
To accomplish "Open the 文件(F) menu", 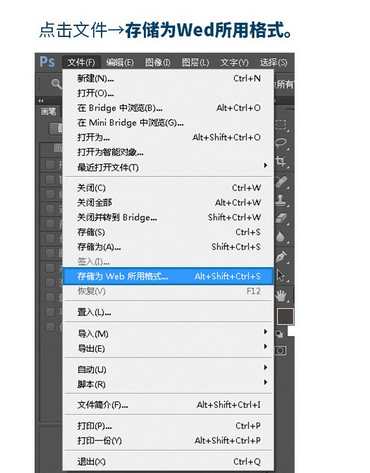I will [81, 62].
